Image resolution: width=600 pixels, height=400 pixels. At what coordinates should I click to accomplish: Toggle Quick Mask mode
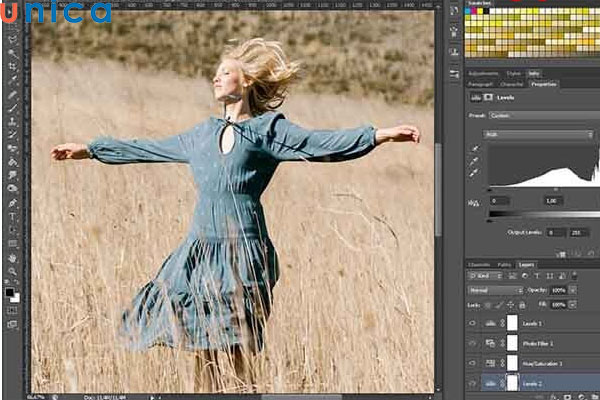click(x=12, y=310)
